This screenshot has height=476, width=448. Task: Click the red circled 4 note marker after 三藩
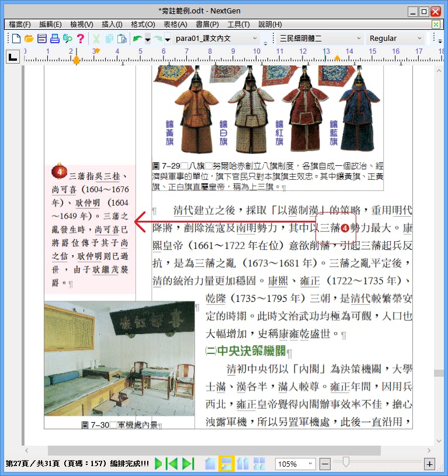345,228
